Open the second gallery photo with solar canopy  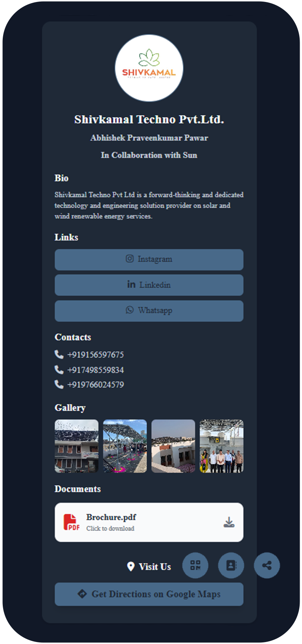(x=125, y=446)
